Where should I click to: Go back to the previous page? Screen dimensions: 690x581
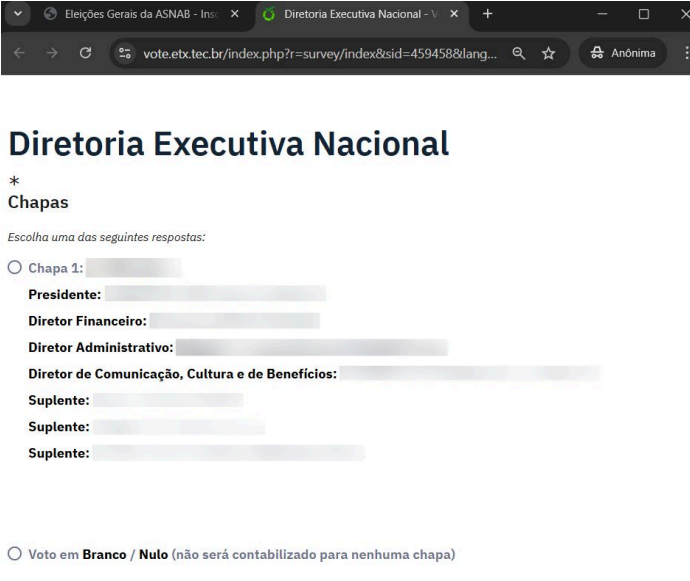coord(20,53)
